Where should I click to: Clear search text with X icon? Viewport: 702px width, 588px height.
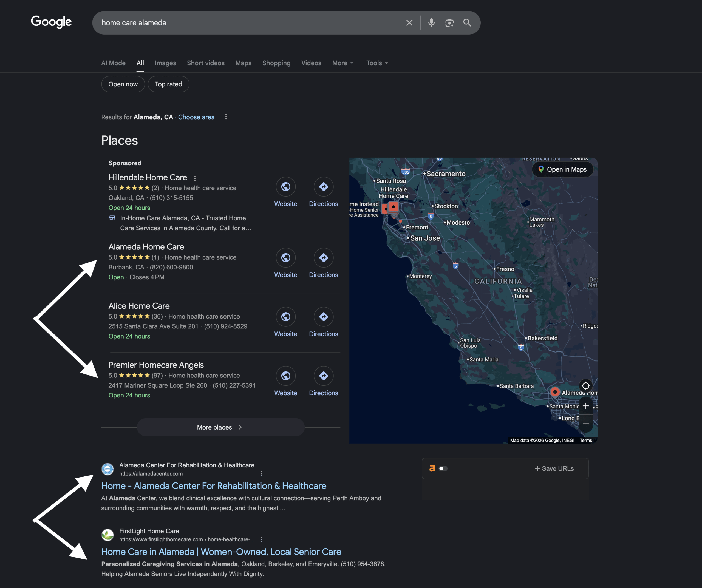click(x=409, y=23)
